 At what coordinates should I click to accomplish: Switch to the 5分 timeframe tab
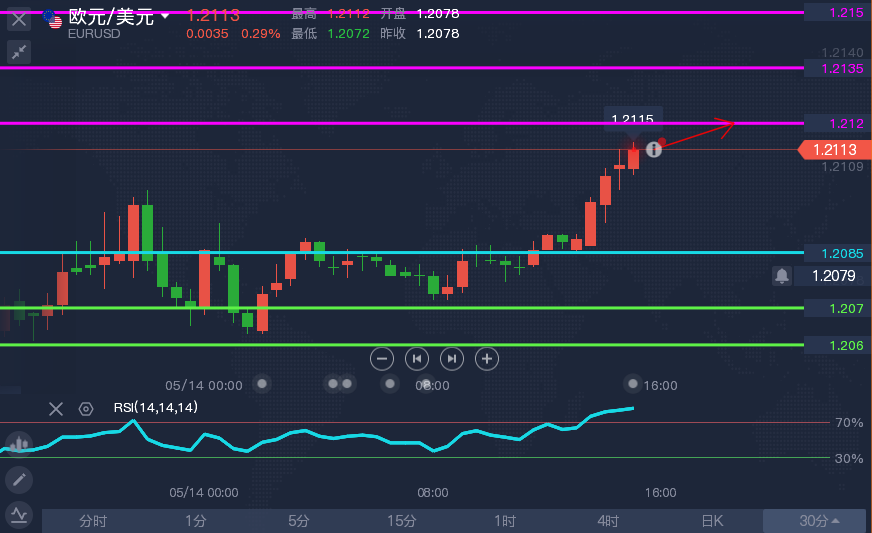[299, 521]
